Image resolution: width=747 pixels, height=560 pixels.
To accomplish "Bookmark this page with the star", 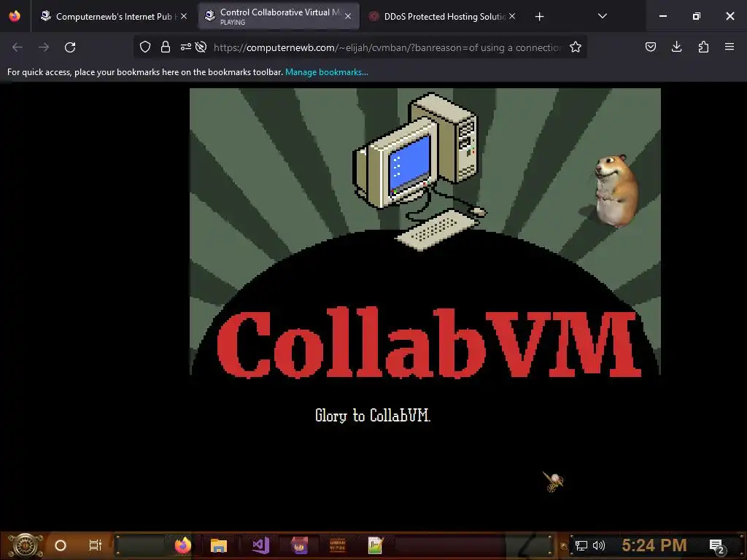I will (x=576, y=47).
